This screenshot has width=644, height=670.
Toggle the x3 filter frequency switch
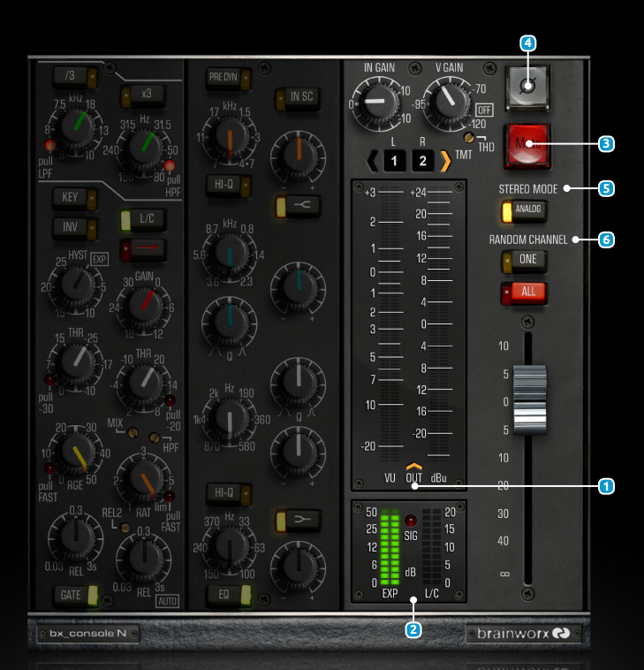pos(143,95)
